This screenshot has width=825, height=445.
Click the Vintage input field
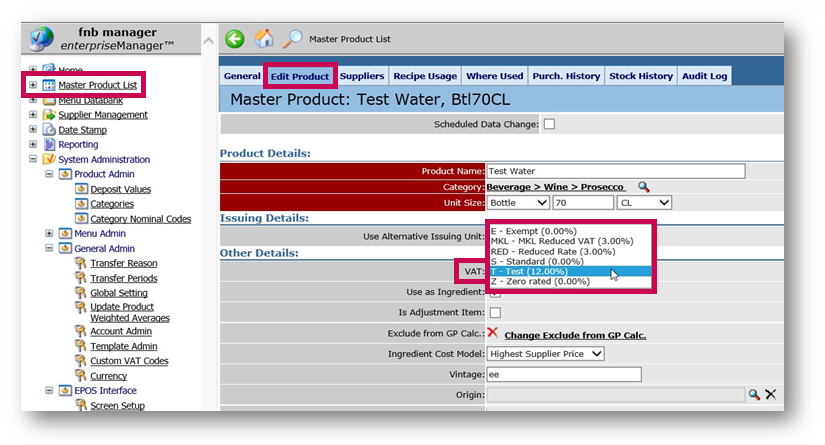pos(564,375)
